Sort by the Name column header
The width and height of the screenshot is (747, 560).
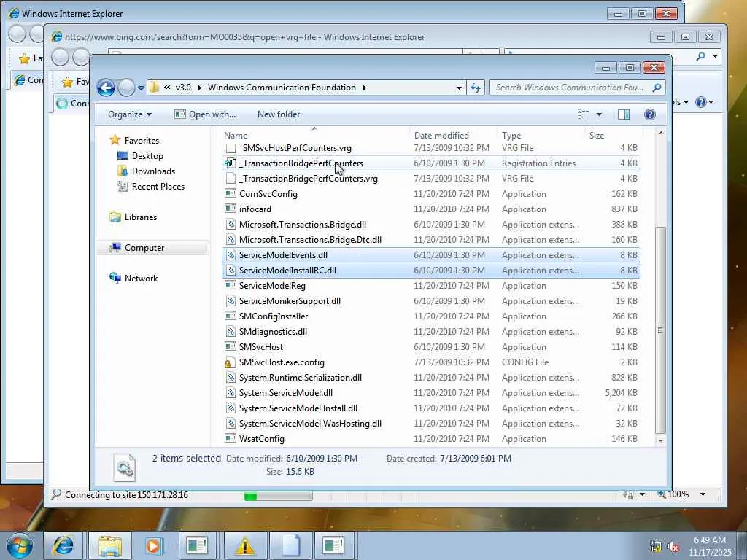coord(314,135)
